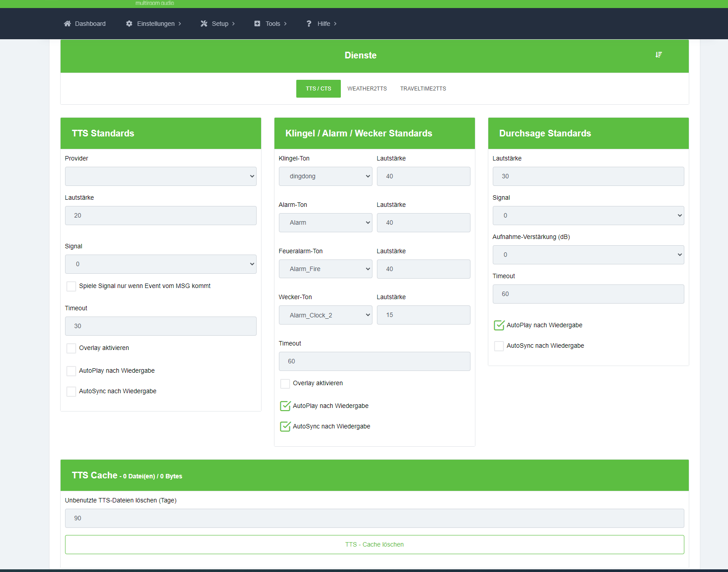Enable Overlay aktivieren in TTS Standards
The width and height of the screenshot is (728, 572).
click(x=71, y=348)
